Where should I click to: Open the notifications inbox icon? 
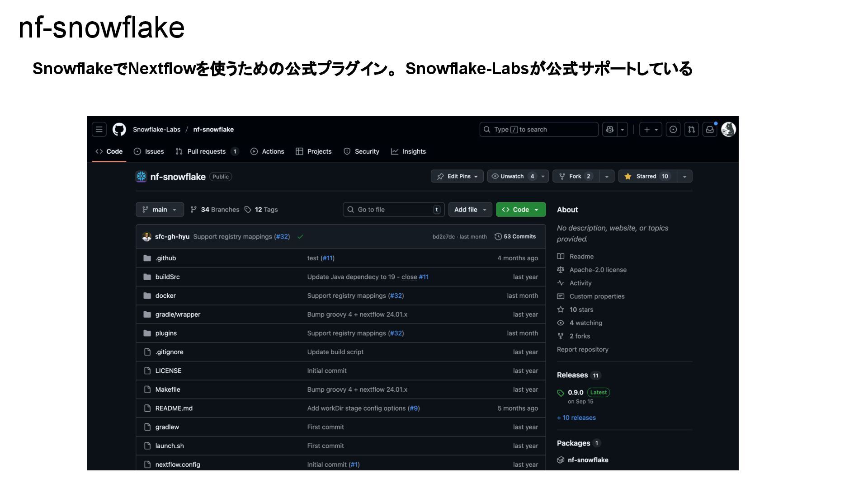[710, 130]
